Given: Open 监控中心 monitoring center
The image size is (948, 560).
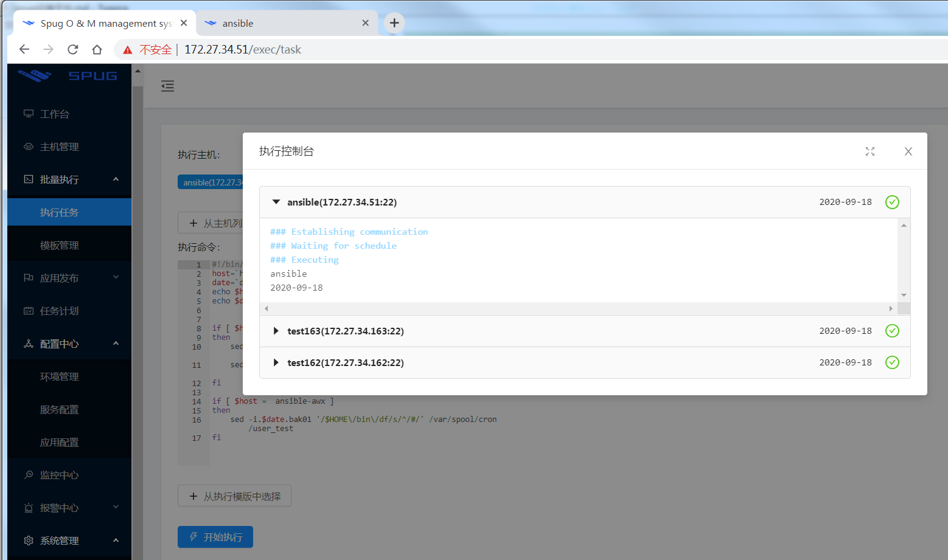Looking at the screenshot, I should click(x=69, y=475).
